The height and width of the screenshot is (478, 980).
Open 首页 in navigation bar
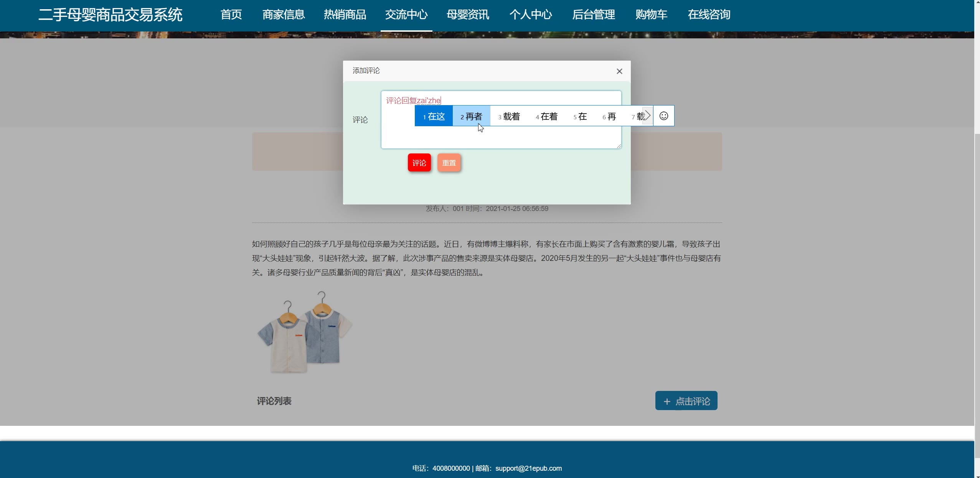click(231, 15)
